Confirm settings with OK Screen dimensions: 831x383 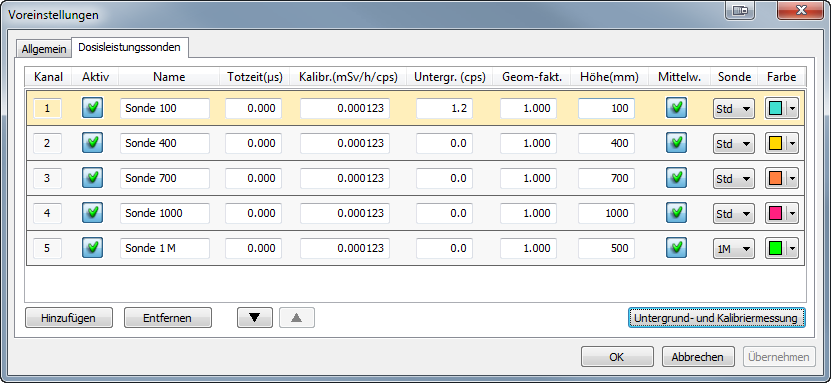(x=617, y=357)
